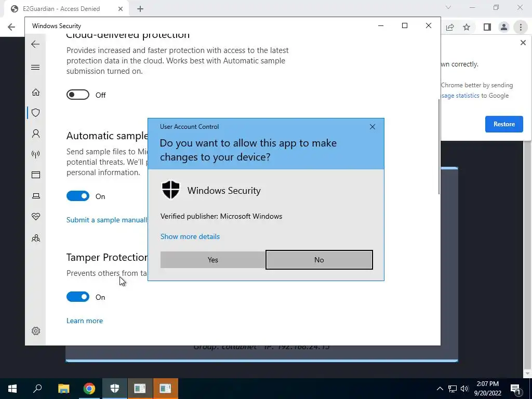Click Chrome back navigation arrow
532x399 pixels.
point(11,27)
